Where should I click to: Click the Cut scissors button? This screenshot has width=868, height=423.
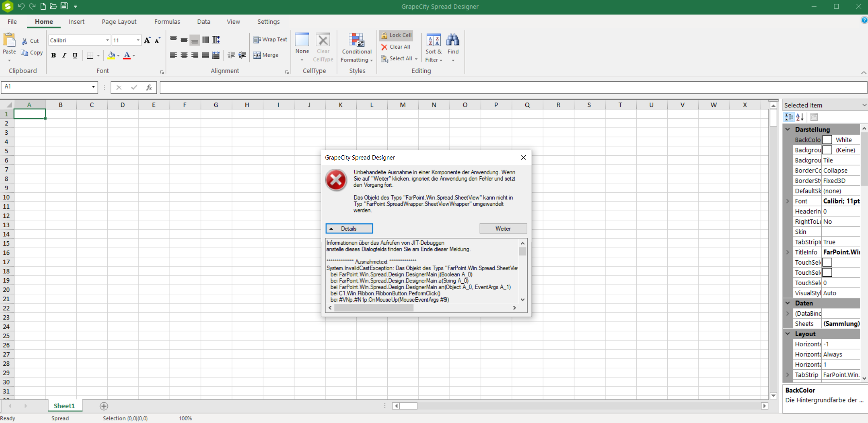30,41
